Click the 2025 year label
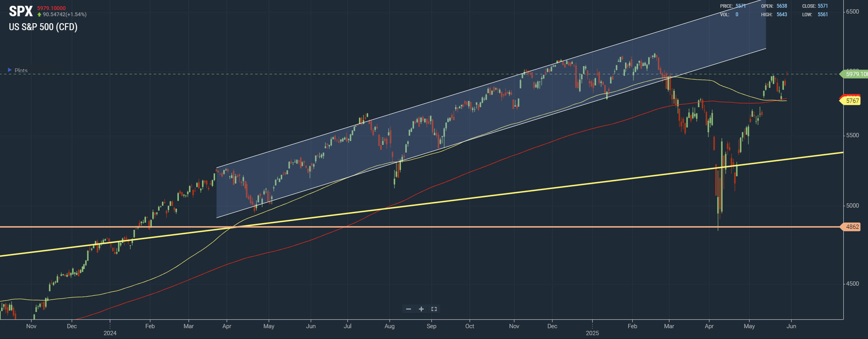The image size is (868, 339). click(592, 333)
